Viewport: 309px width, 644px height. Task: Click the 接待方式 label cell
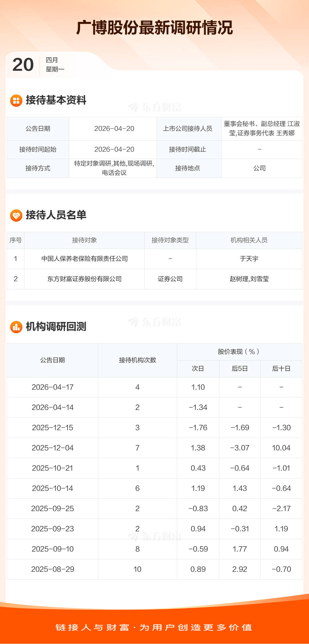pos(38,168)
